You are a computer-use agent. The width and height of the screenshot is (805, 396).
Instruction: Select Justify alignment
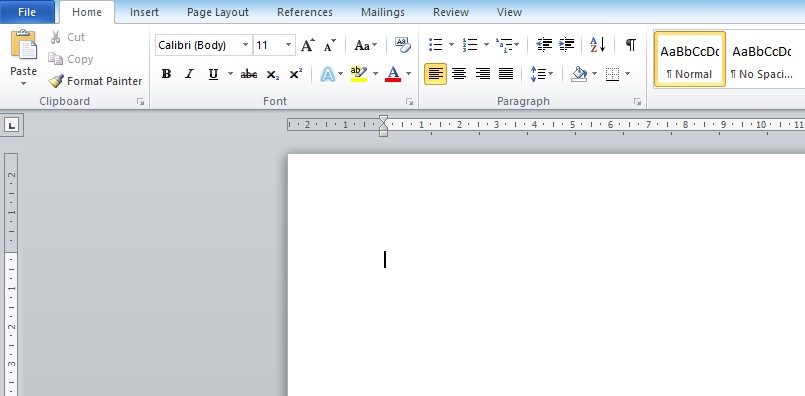506,74
